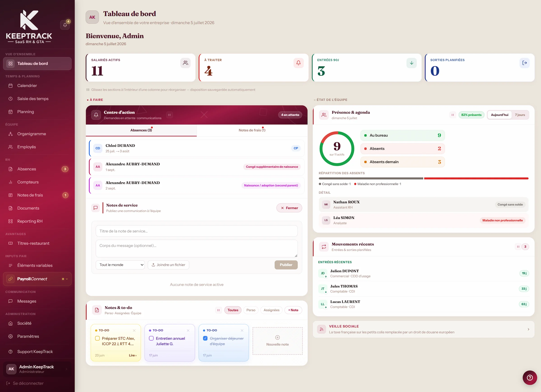The height and width of the screenshot is (392, 541).
Task: Click the Mouvements récents swap icon
Action: coord(324,247)
